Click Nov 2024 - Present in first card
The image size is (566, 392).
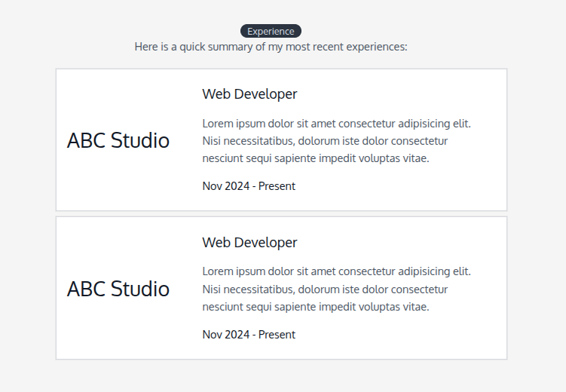249,186
